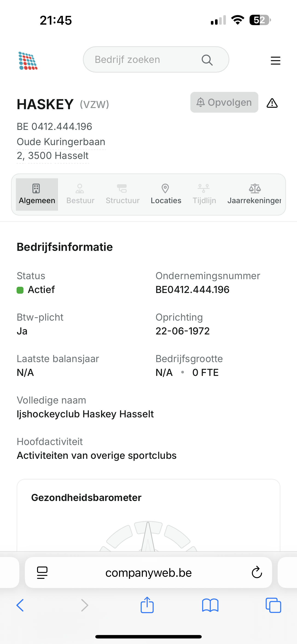This screenshot has height=644, width=297.
Task: Show all Safari tabs
Action: point(273,605)
